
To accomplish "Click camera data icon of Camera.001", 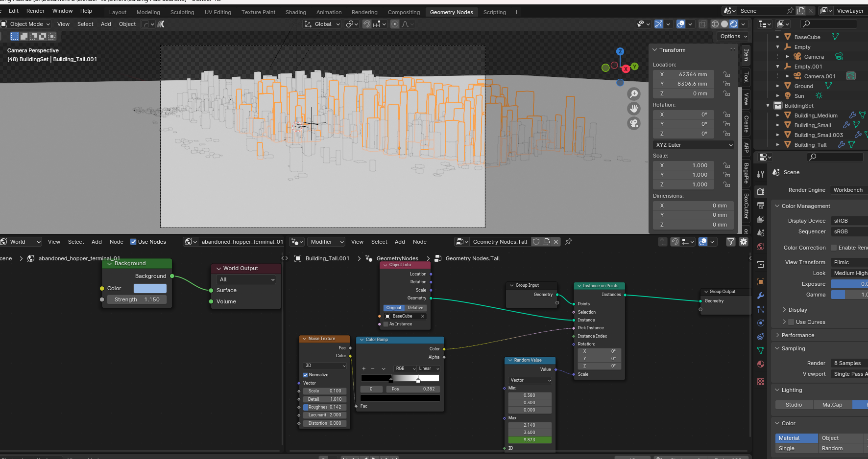I will point(851,76).
